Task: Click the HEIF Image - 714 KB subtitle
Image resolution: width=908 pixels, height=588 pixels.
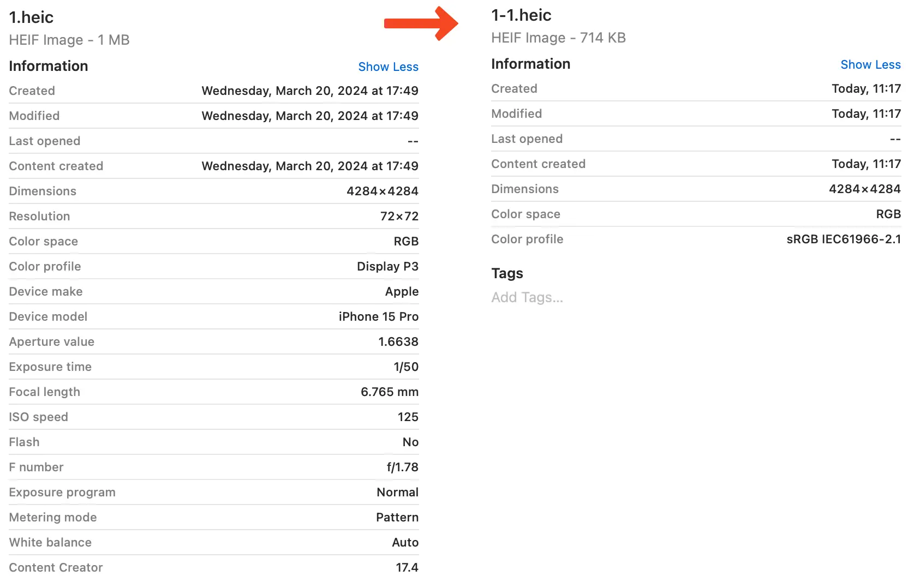Action: pos(558,38)
